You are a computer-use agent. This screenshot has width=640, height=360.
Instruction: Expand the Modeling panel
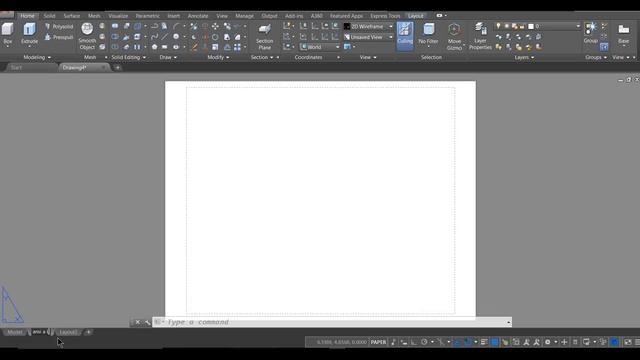coord(37,58)
